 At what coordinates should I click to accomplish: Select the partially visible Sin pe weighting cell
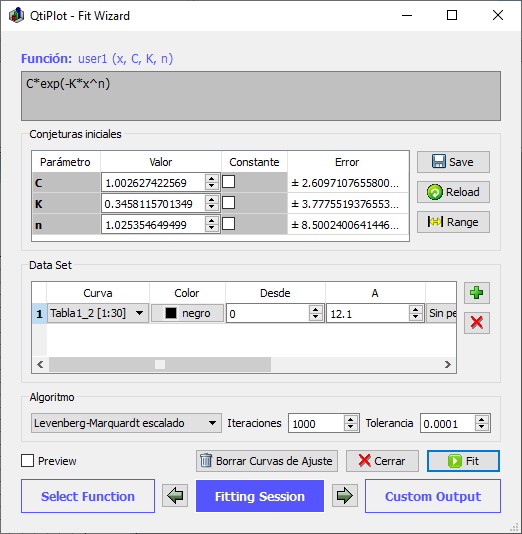(x=441, y=313)
